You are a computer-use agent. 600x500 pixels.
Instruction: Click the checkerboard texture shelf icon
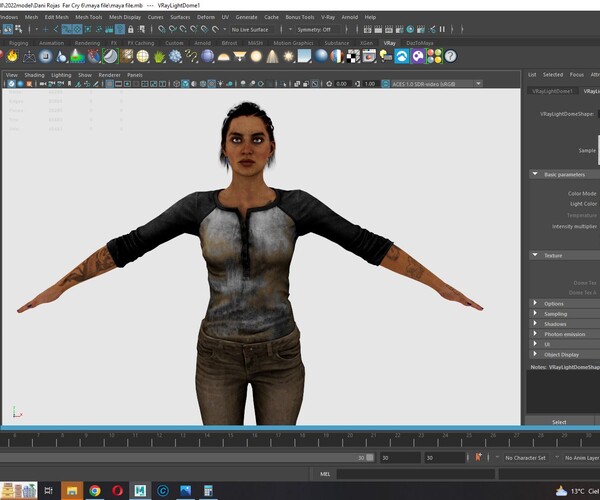pos(353,56)
